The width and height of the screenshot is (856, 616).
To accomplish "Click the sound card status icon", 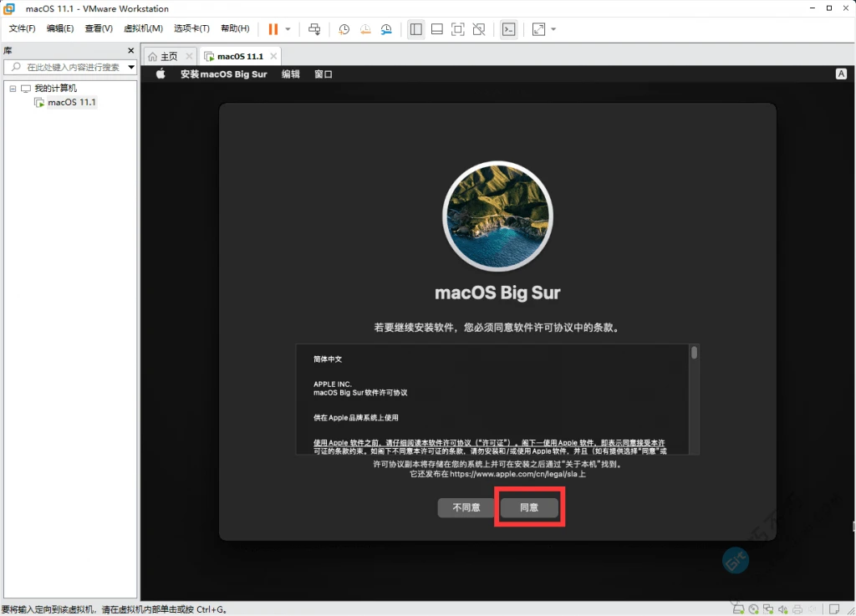I will [x=782, y=609].
